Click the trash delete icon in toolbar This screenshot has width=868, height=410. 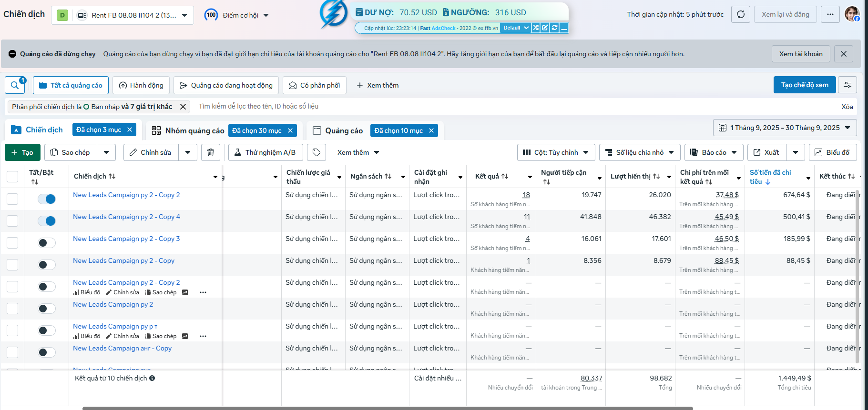coord(211,152)
